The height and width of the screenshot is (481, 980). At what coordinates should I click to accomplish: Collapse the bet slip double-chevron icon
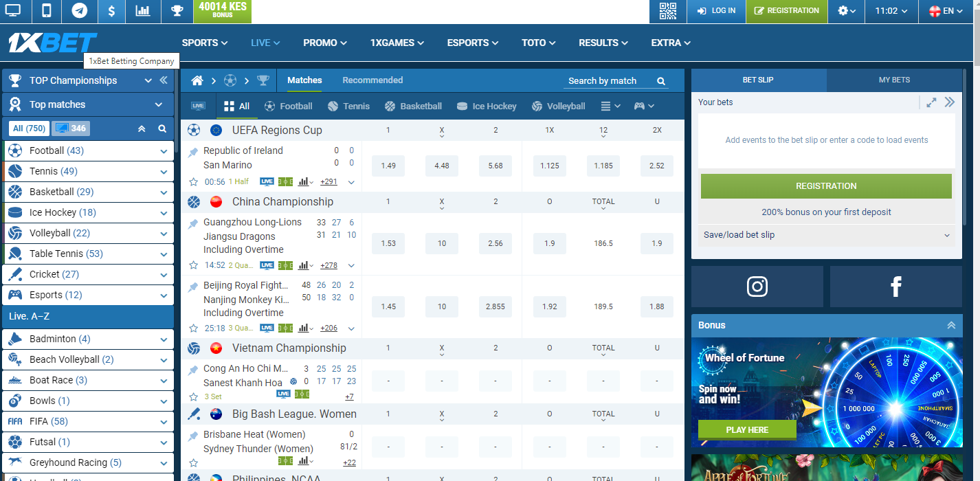click(950, 102)
